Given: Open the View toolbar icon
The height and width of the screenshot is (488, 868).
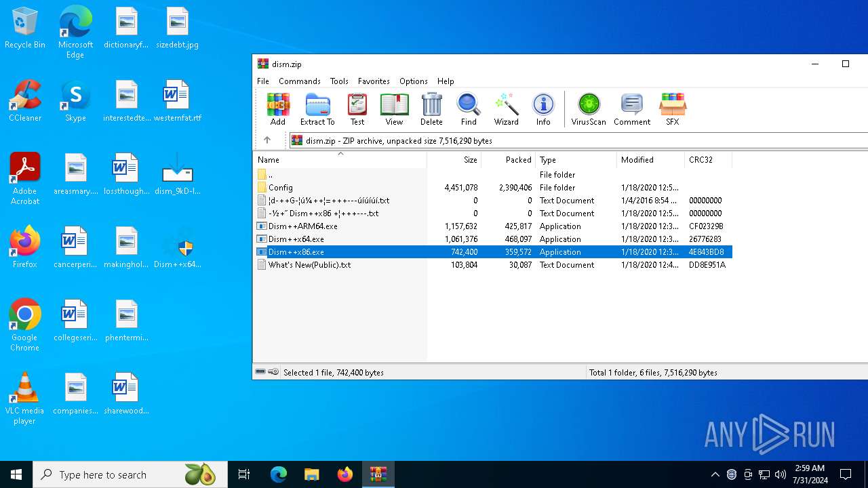Looking at the screenshot, I should click(x=394, y=109).
